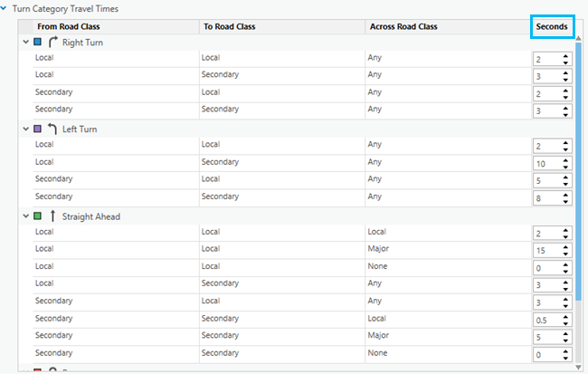The width and height of the screenshot is (588, 374).
Task: Collapse the Straight Ahead group
Action: pos(25,216)
